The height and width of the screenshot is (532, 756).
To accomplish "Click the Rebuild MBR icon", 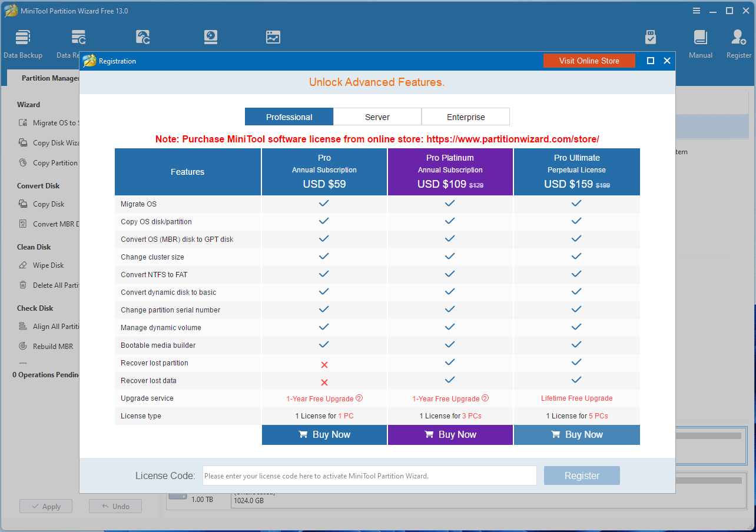I will click(23, 346).
